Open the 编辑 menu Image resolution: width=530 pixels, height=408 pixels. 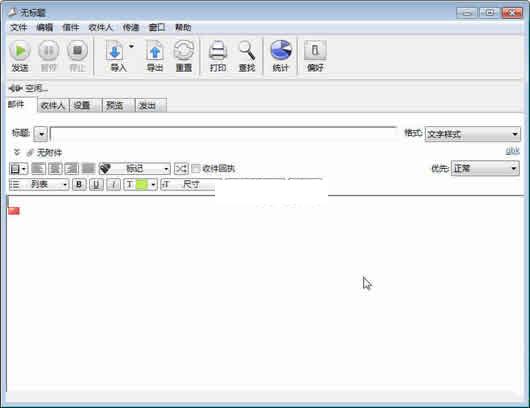(x=44, y=27)
